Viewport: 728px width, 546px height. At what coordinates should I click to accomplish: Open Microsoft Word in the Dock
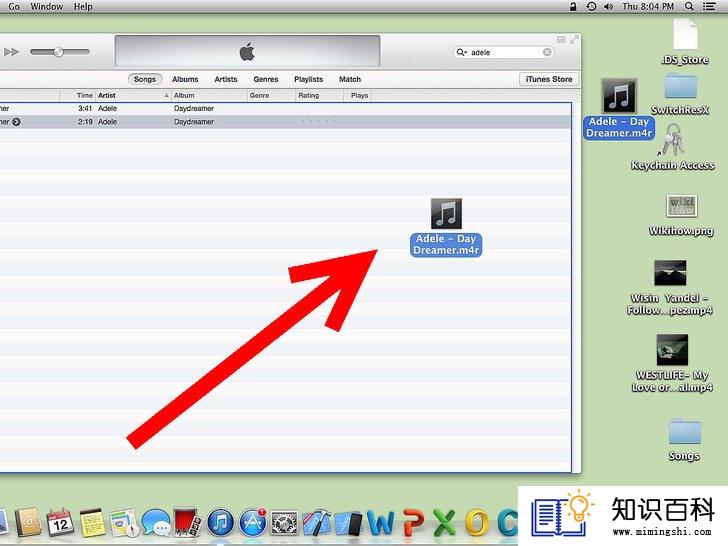tap(381, 523)
